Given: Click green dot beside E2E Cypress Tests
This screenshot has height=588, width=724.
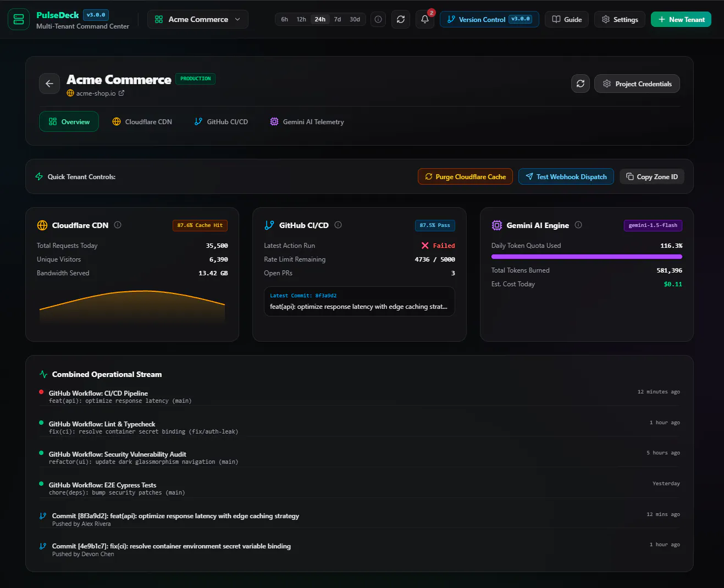Looking at the screenshot, I should (x=41, y=484).
